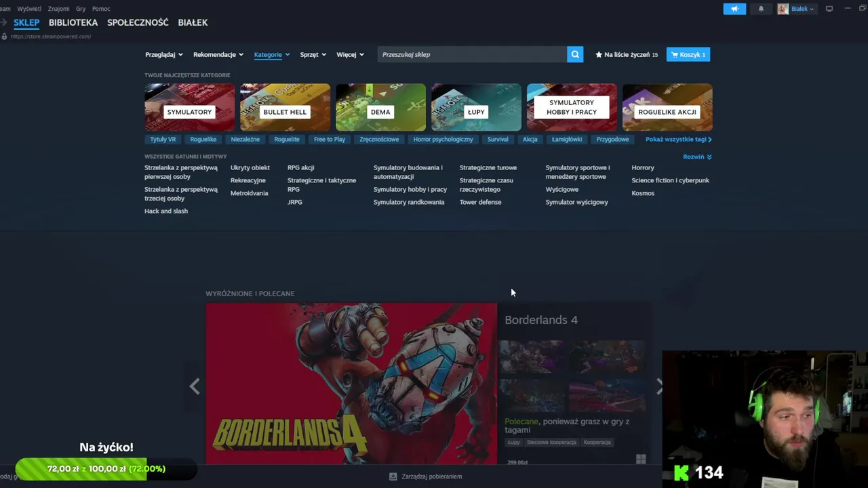Open the JRPG genre link
The height and width of the screenshot is (488, 868).
pyautogui.click(x=295, y=202)
